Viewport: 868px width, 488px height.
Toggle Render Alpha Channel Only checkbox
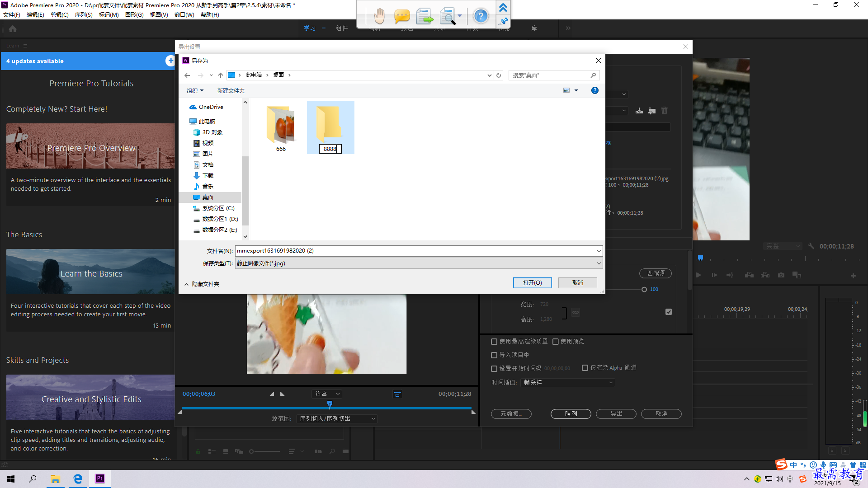(x=585, y=368)
